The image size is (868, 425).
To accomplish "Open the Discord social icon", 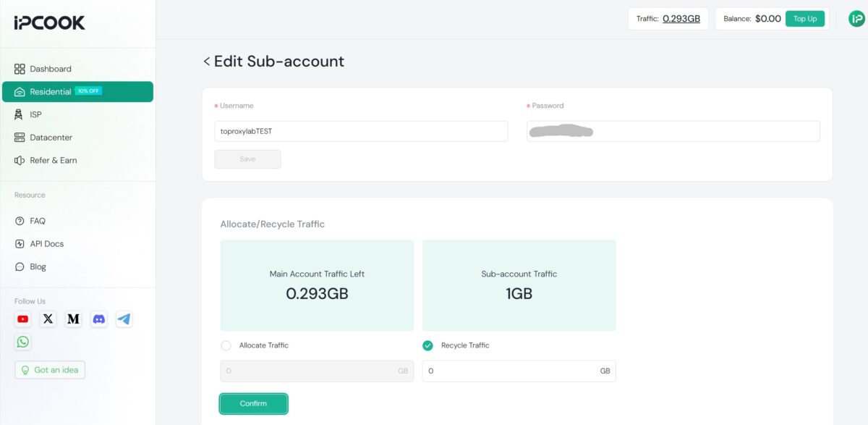I will point(99,319).
